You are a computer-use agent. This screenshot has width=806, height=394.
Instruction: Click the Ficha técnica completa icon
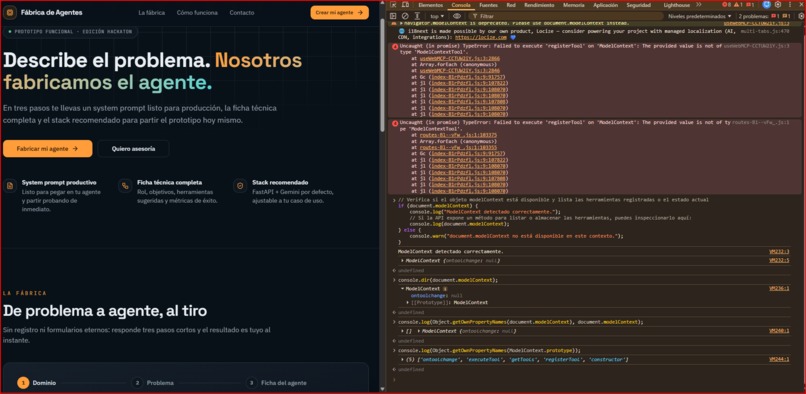pyautogui.click(x=125, y=186)
